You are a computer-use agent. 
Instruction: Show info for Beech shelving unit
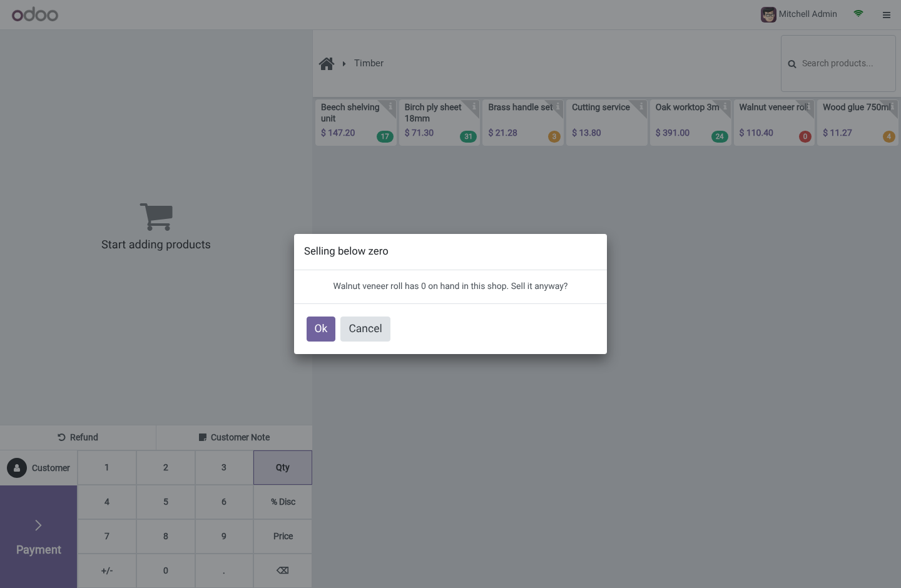pos(390,106)
